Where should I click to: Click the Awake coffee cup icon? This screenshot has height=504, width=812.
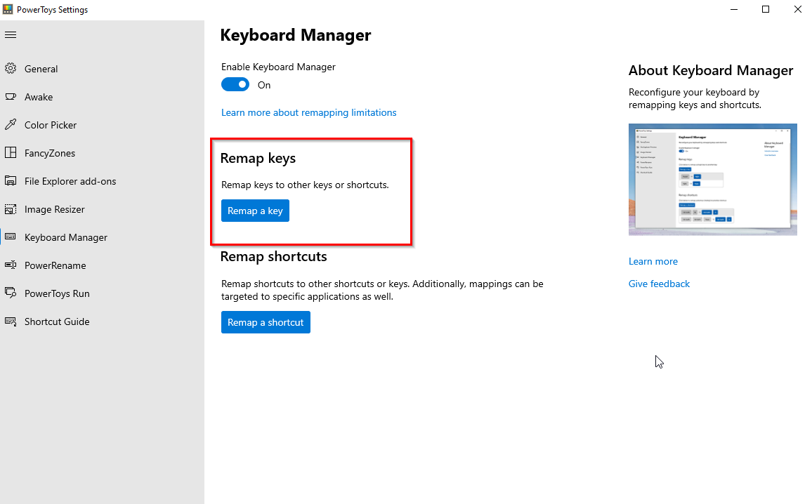[11, 97]
